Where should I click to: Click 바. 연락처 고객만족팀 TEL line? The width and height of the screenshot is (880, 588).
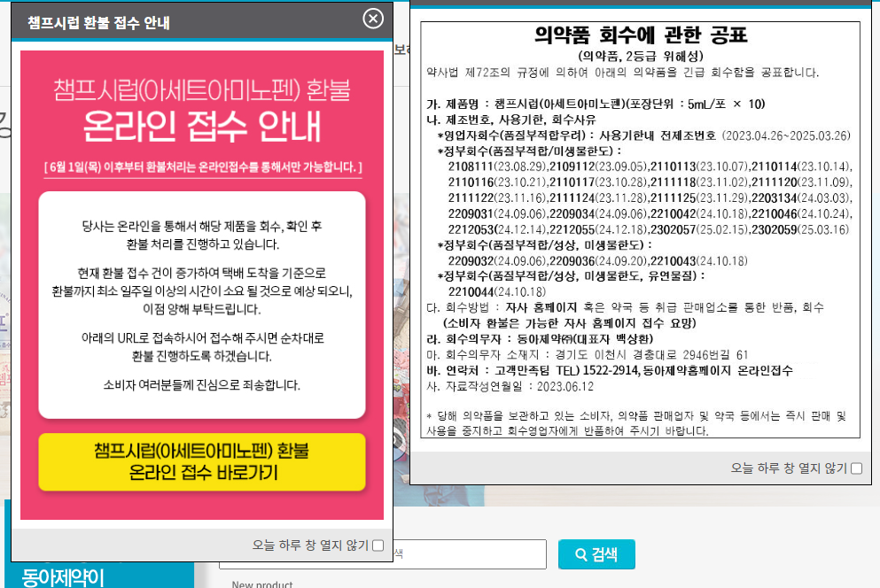(610, 370)
